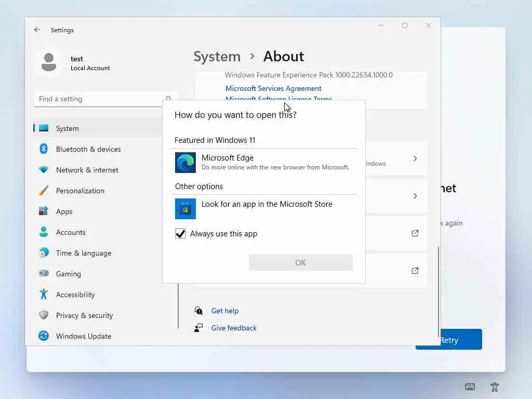532x399 pixels.
Task: Choose Look for an app in Microsoft Store
Action: tap(264, 208)
